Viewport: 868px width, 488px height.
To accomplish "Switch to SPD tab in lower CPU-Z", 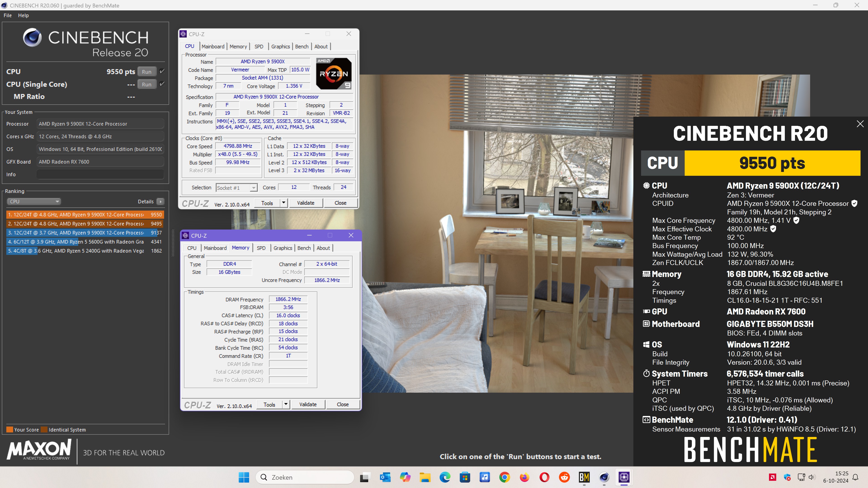I will point(261,248).
